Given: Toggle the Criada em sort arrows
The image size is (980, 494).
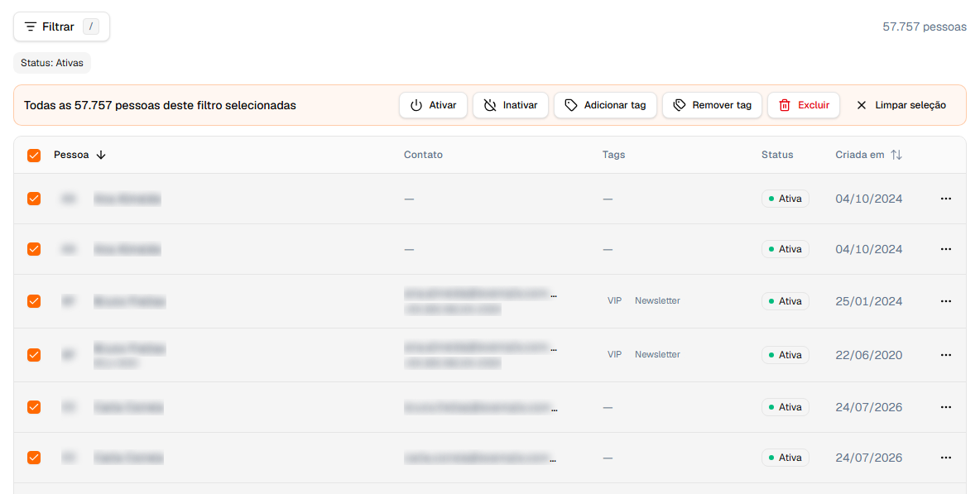Looking at the screenshot, I should pos(896,155).
